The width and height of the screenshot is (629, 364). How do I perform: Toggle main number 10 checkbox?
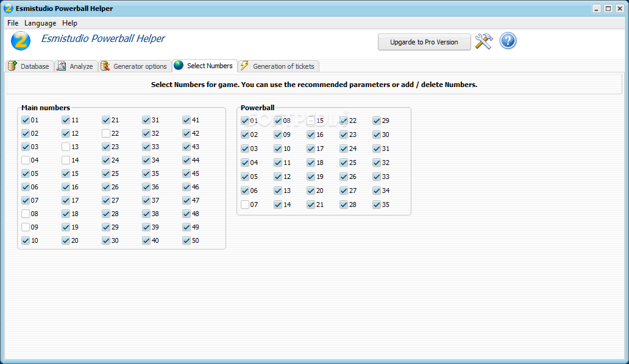(x=26, y=240)
